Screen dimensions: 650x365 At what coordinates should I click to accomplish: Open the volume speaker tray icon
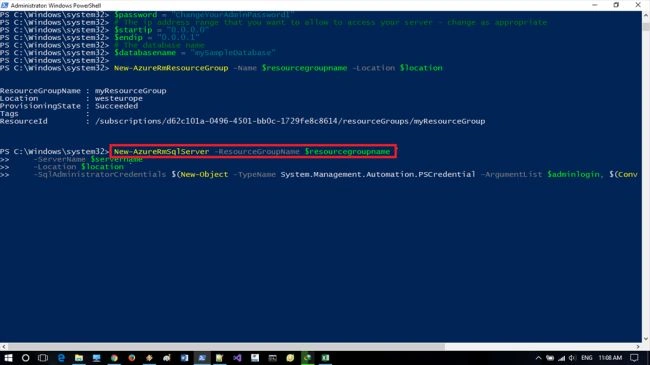pyautogui.click(x=572, y=358)
